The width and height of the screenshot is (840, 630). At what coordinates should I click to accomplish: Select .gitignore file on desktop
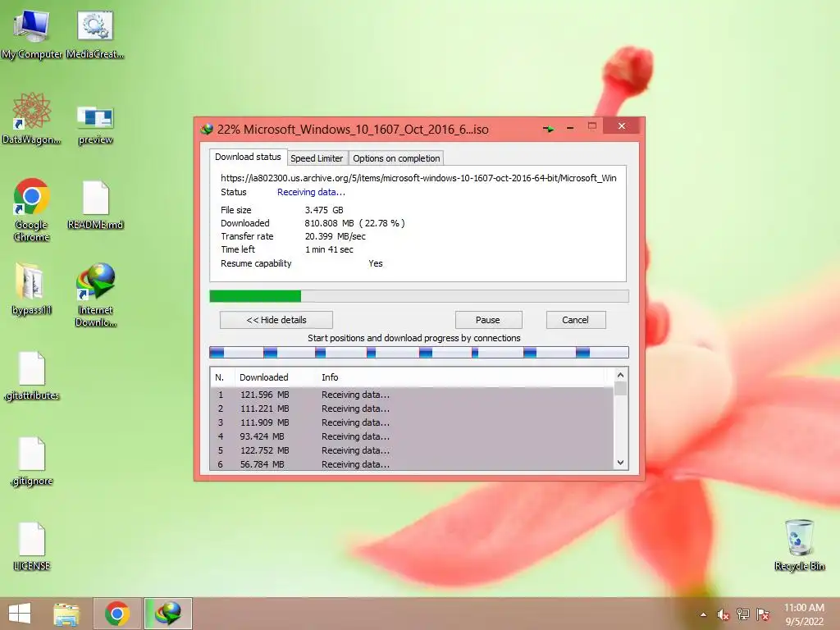point(32,462)
